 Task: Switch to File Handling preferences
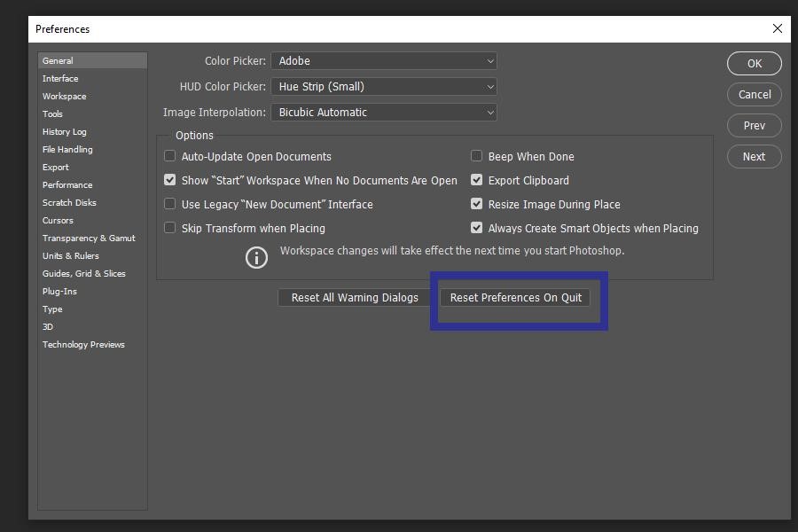point(92,149)
